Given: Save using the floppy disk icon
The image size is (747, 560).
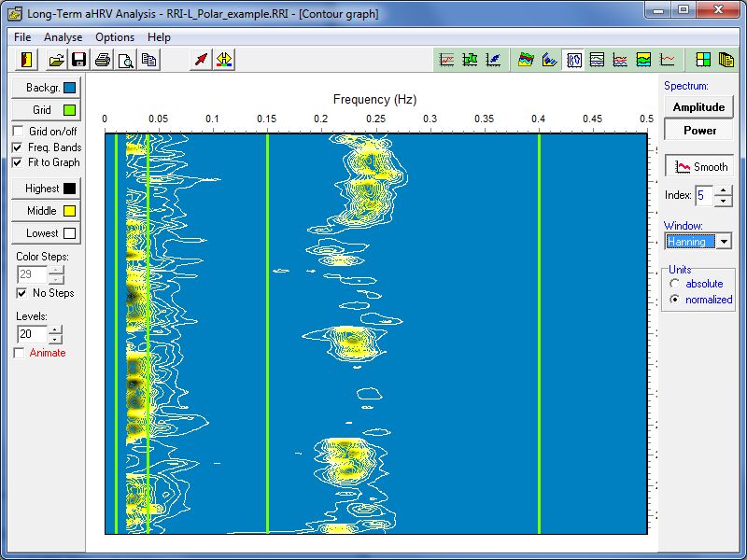Looking at the screenshot, I should 78,60.
